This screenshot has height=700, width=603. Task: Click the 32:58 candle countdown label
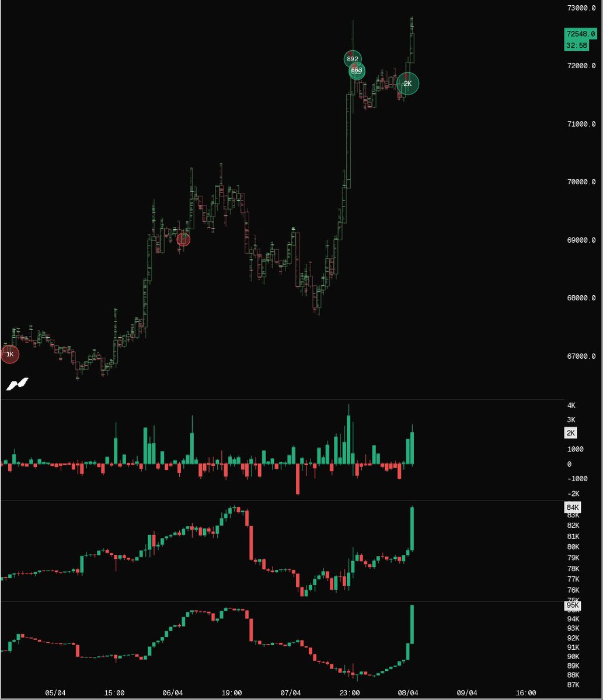point(576,45)
